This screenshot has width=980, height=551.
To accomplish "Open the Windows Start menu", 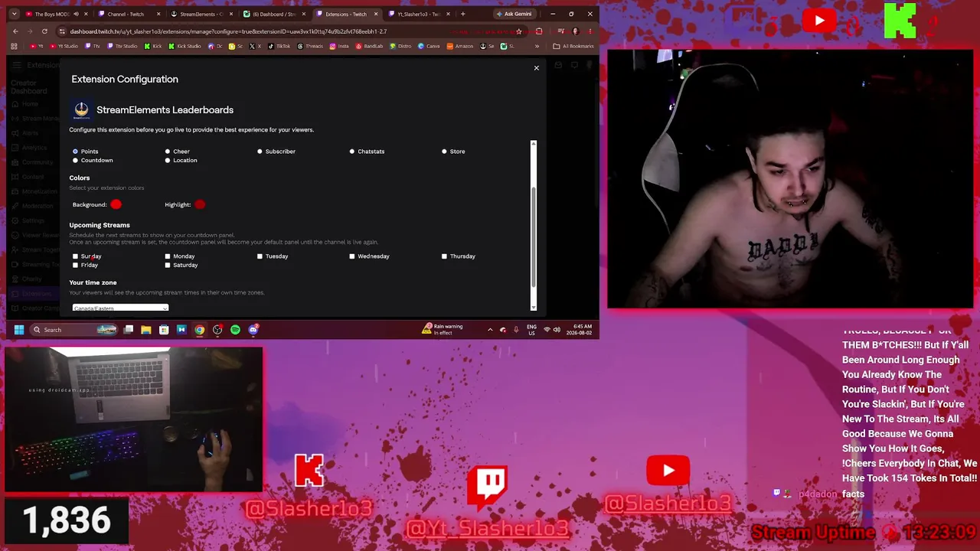I will (18, 330).
